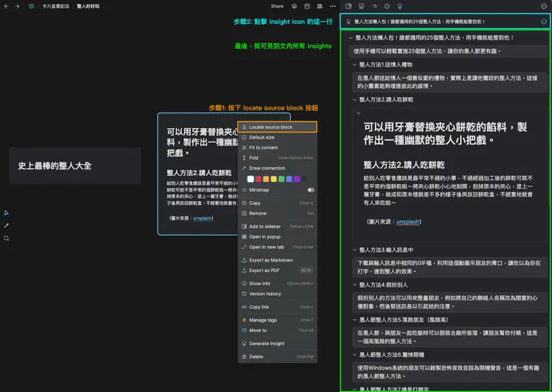The image size is (552, 392).
Task: Collapse 整人方法3.輸入訊息中 chevron
Action: (354, 250)
